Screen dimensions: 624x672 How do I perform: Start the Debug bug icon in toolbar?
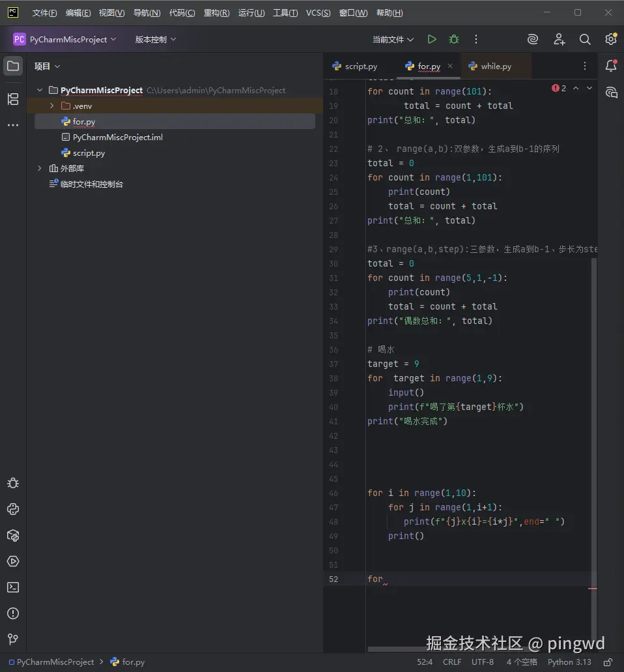(454, 39)
